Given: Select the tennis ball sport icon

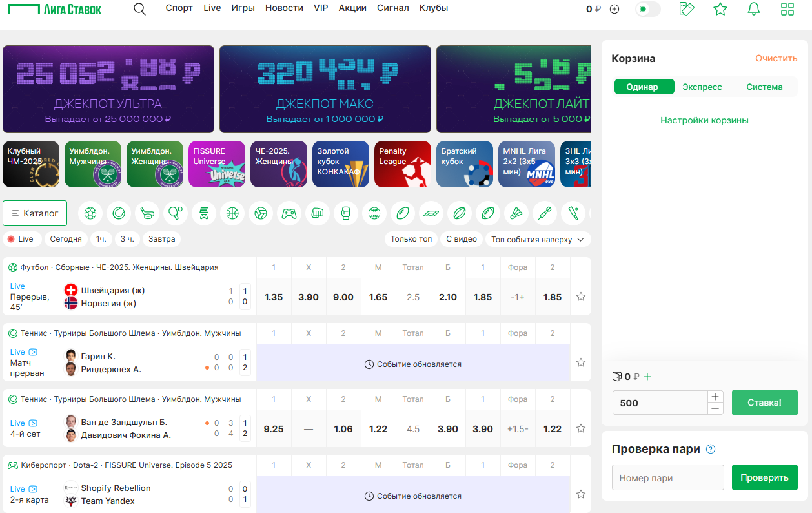Looking at the screenshot, I should coord(119,213).
